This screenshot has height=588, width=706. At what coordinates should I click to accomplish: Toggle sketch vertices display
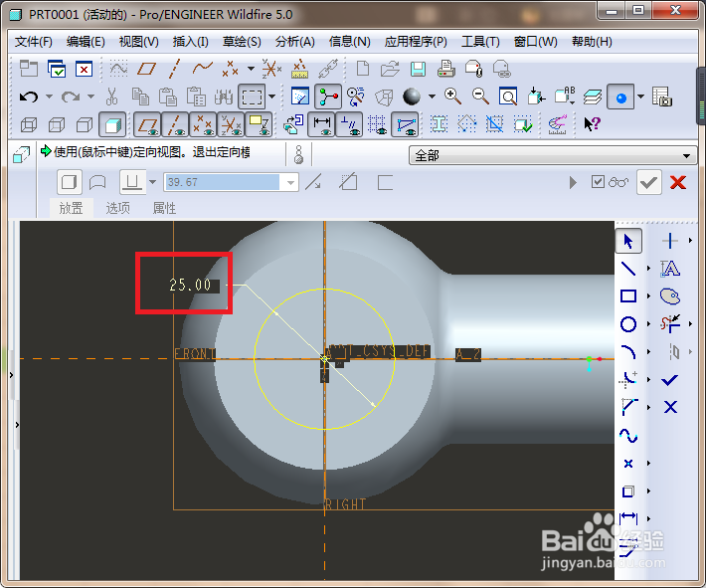coord(406,124)
